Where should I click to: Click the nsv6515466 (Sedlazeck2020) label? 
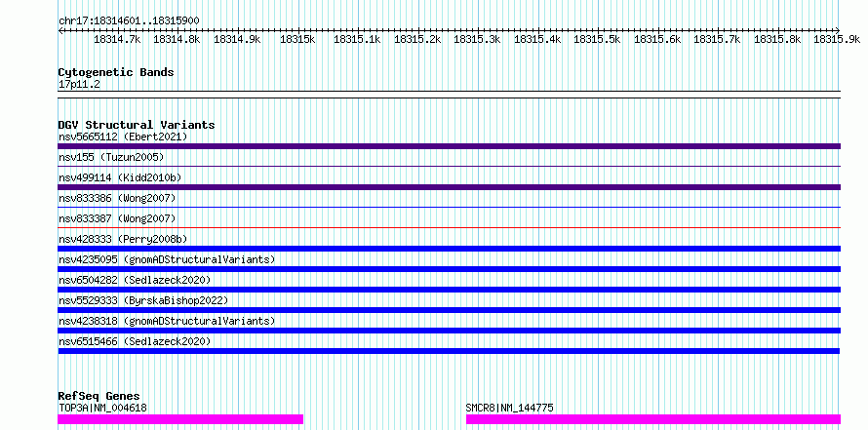point(135,341)
